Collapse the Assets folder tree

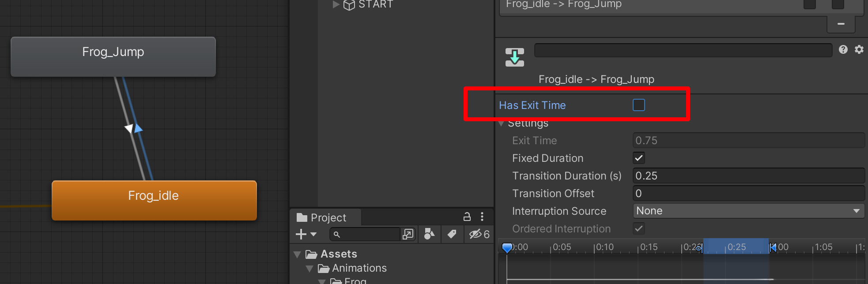[297, 254]
